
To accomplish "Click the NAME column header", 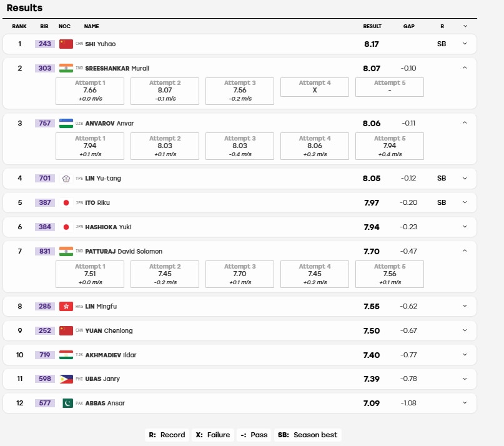I will point(92,26).
